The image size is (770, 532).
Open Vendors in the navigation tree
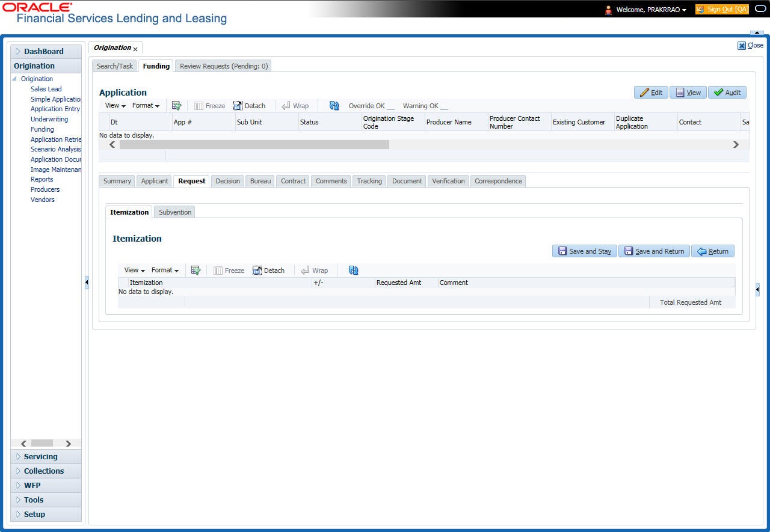tap(43, 200)
